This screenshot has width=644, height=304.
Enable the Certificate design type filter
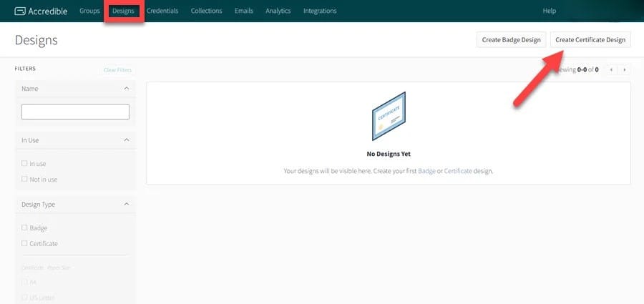click(x=24, y=244)
